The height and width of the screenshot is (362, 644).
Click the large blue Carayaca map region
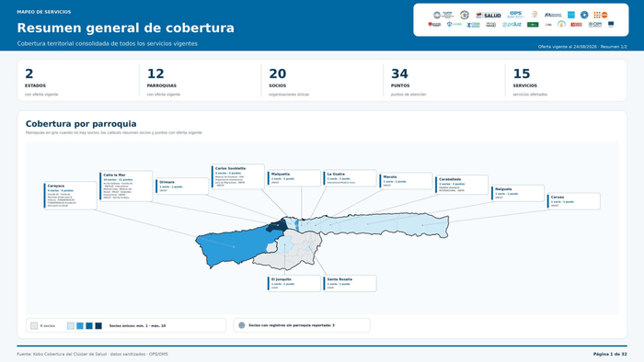tap(234, 246)
